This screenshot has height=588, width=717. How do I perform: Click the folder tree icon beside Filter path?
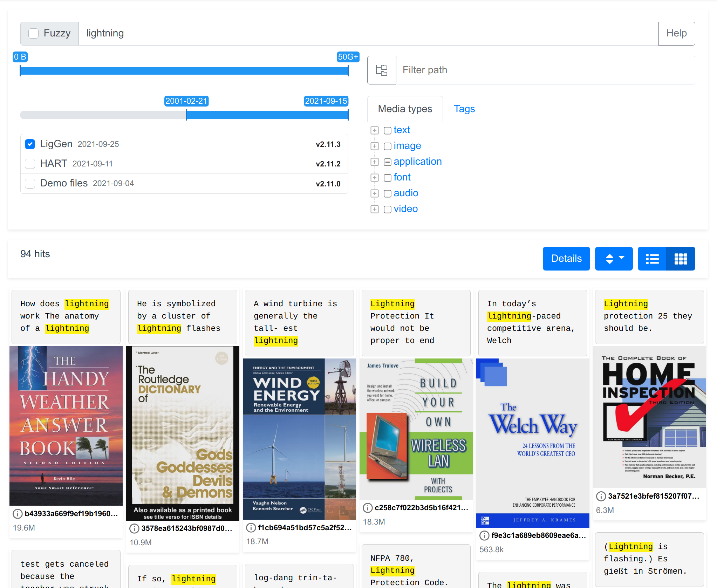[x=381, y=70]
